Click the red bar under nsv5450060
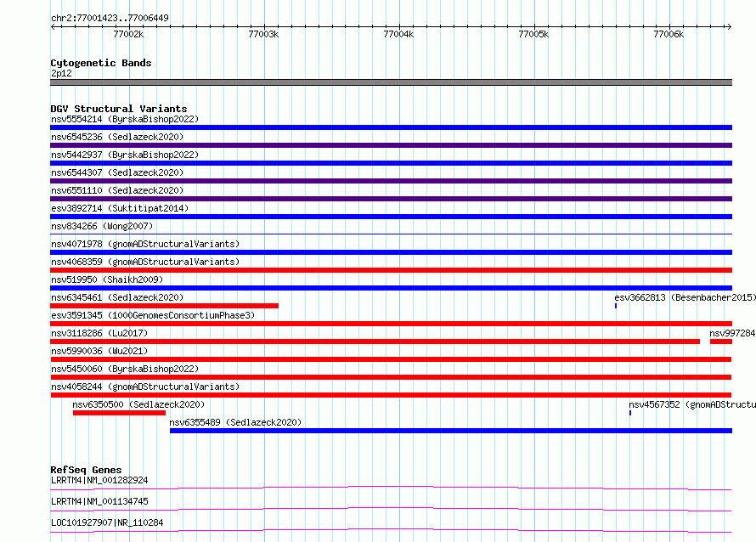This screenshot has height=542, width=756. [391, 377]
